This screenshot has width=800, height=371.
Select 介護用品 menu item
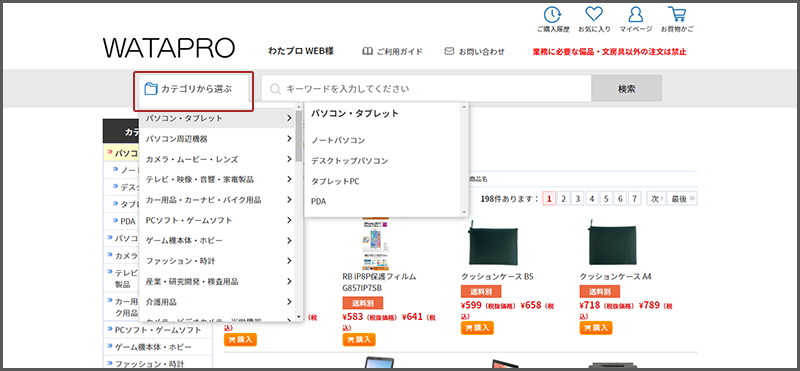pos(161,302)
